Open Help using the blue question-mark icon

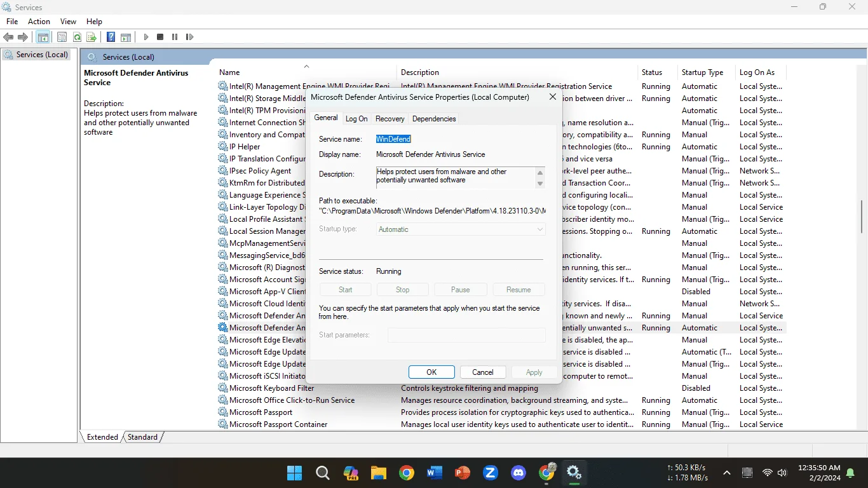(111, 37)
